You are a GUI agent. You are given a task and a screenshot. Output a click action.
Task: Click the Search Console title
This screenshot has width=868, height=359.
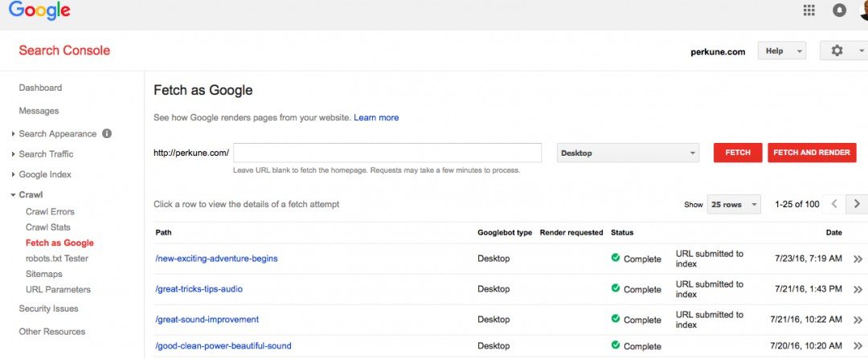pyautogui.click(x=65, y=51)
